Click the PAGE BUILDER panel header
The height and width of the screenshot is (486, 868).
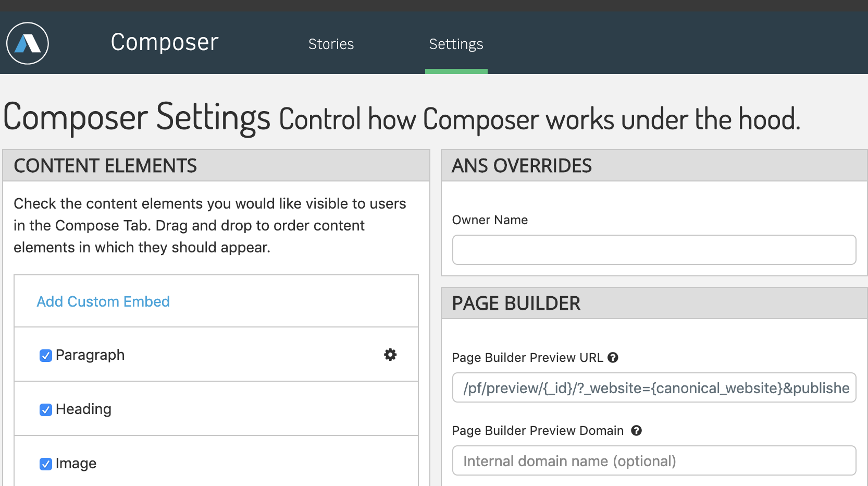[x=654, y=303]
